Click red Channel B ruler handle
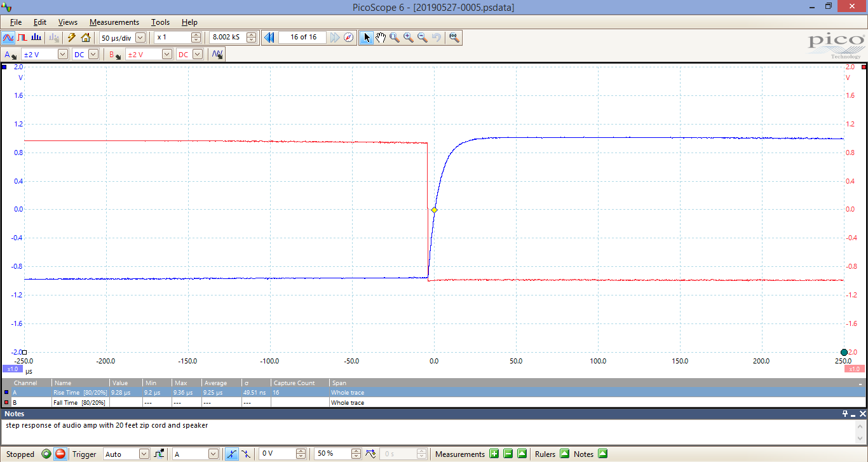868x462 pixels. click(x=864, y=67)
